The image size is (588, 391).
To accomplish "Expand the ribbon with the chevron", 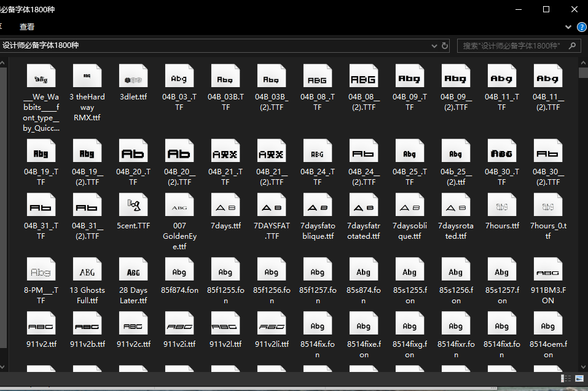I will tap(568, 27).
